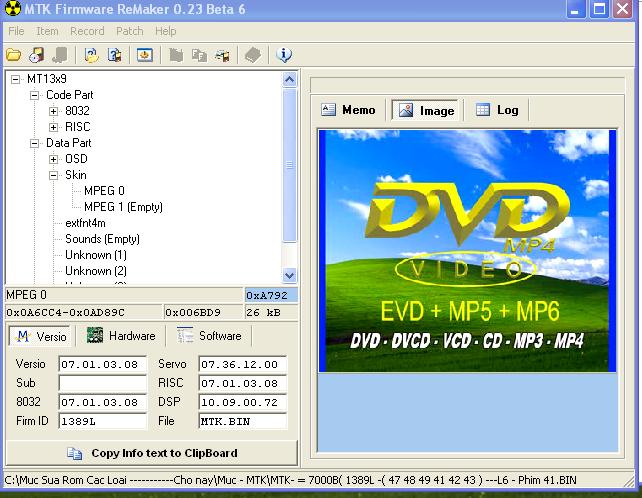Click the 8032 version field
The width and height of the screenshot is (642, 498).
tap(102, 402)
